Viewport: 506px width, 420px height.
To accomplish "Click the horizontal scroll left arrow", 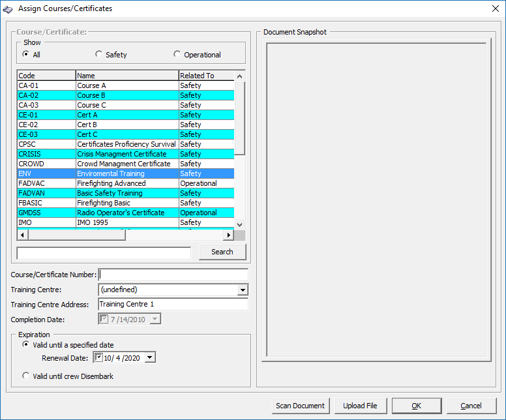I will tap(22, 235).
